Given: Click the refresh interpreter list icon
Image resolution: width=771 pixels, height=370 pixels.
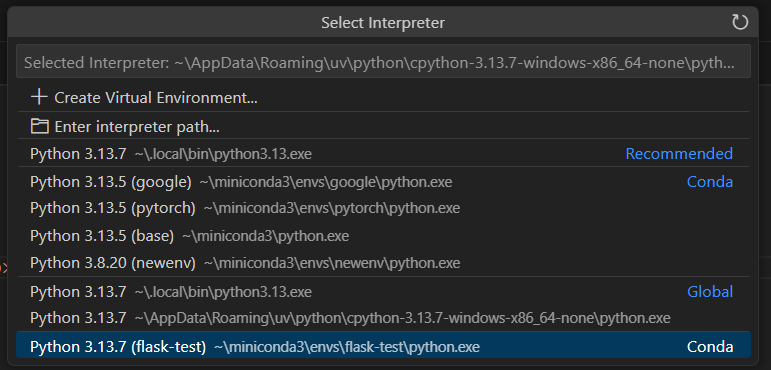Looking at the screenshot, I should [740, 22].
